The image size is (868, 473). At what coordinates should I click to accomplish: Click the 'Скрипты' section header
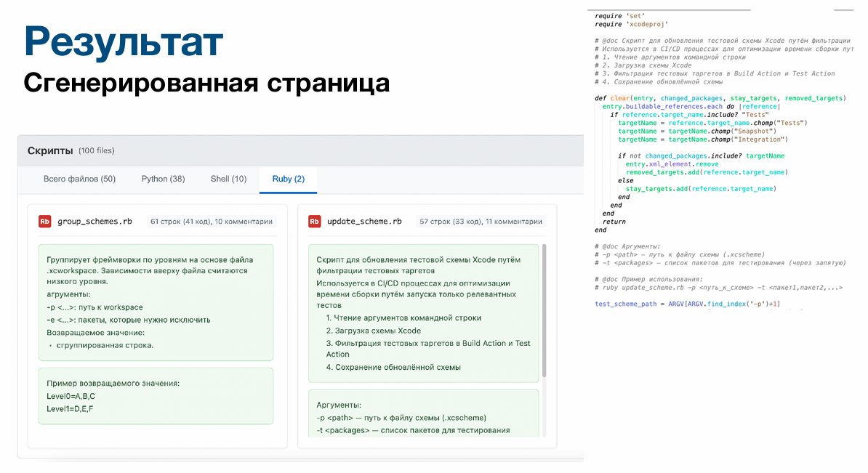click(50, 150)
